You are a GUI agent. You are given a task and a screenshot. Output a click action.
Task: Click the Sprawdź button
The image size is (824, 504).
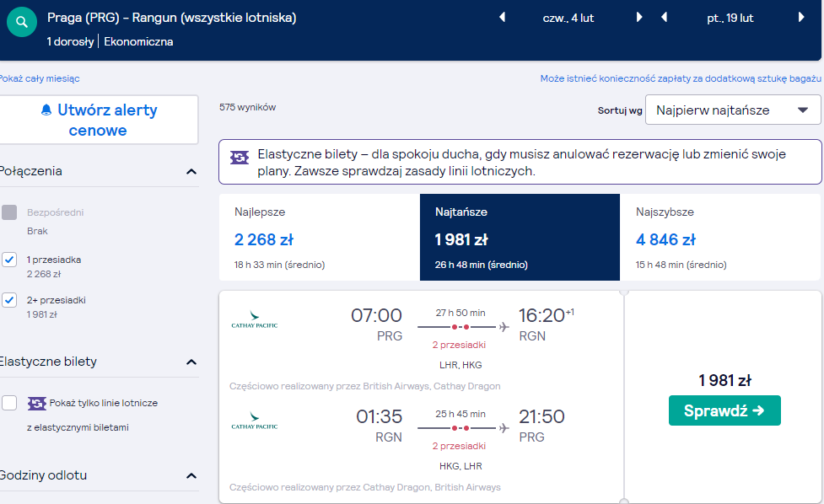724,410
